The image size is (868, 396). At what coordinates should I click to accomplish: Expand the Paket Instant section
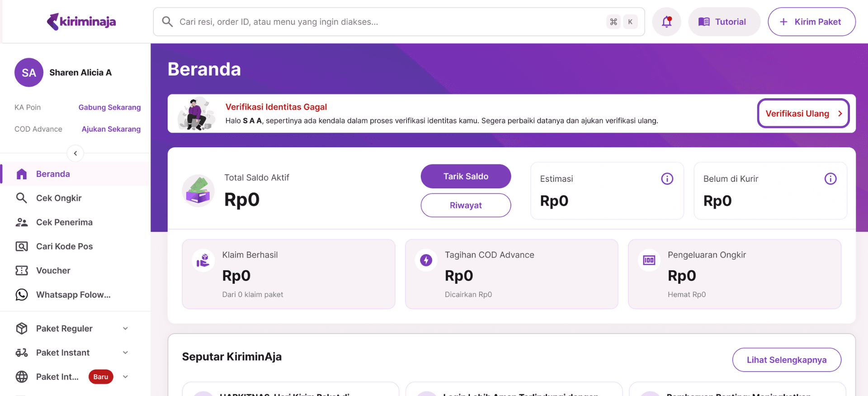point(125,353)
